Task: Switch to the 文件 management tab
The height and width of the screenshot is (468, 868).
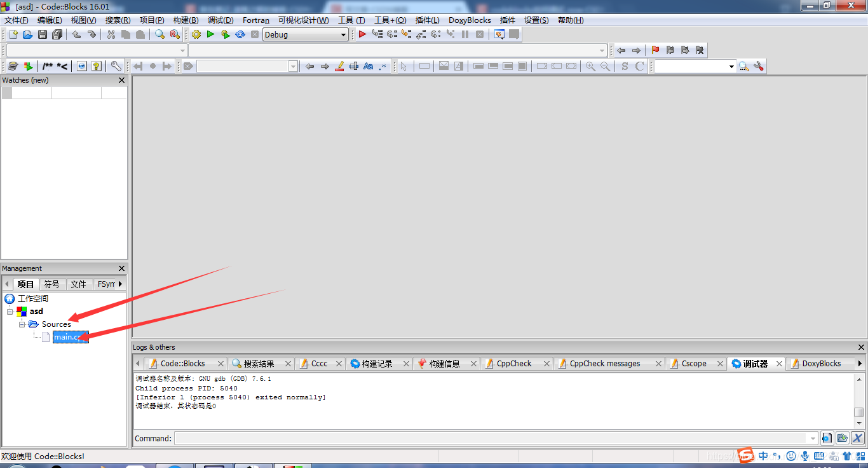Action: pos(78,284)
